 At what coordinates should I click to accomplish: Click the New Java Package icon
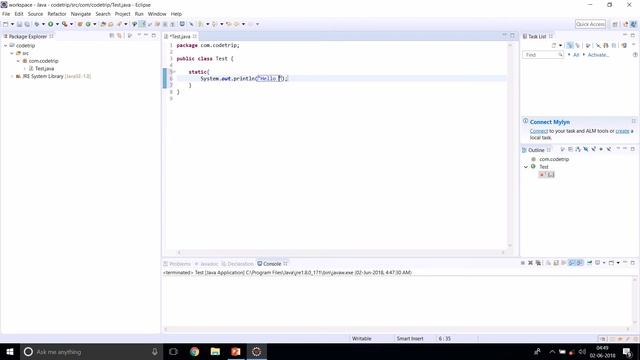80,24
